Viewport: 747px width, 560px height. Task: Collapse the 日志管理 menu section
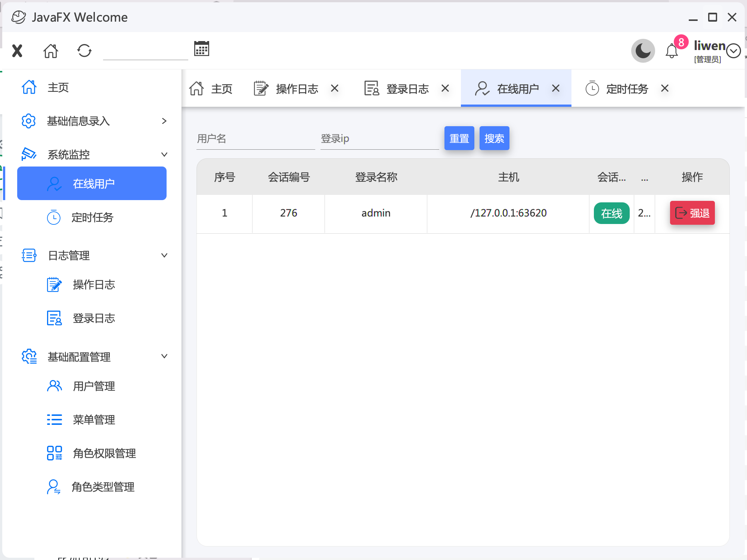coord(164,255)
